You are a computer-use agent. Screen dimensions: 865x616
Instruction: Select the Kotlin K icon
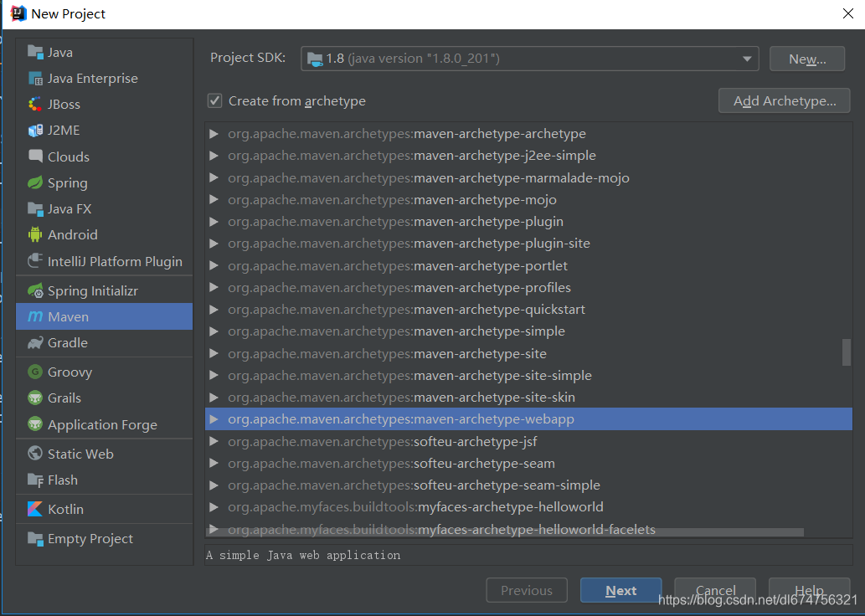(35, 509)
